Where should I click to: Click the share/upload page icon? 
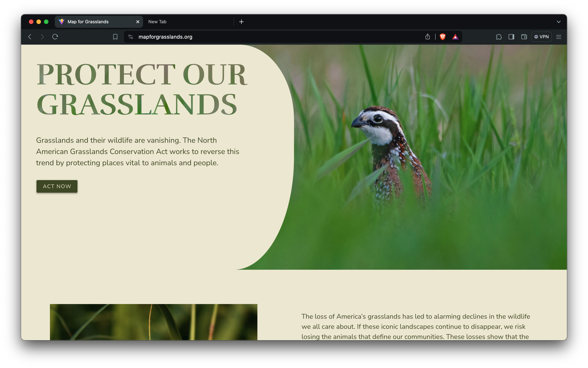click(x=427, y=36)
